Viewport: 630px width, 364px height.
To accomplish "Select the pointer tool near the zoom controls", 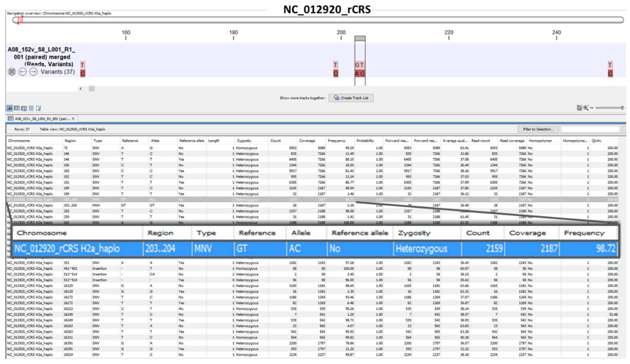I will coord(580,108).
